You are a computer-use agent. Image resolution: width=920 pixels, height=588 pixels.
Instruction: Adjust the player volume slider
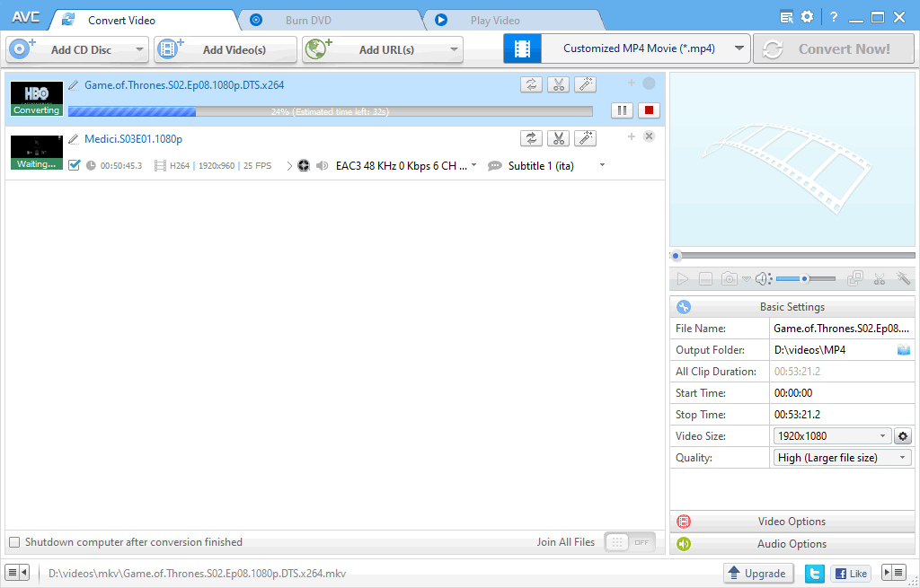[x=806, y=279]
